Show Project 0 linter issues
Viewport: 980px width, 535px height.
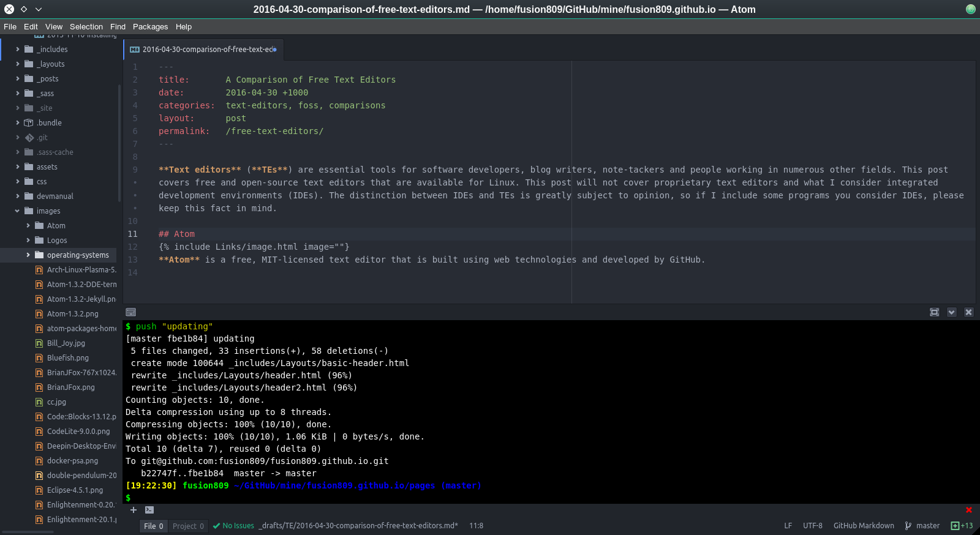(x=188, y=526)
